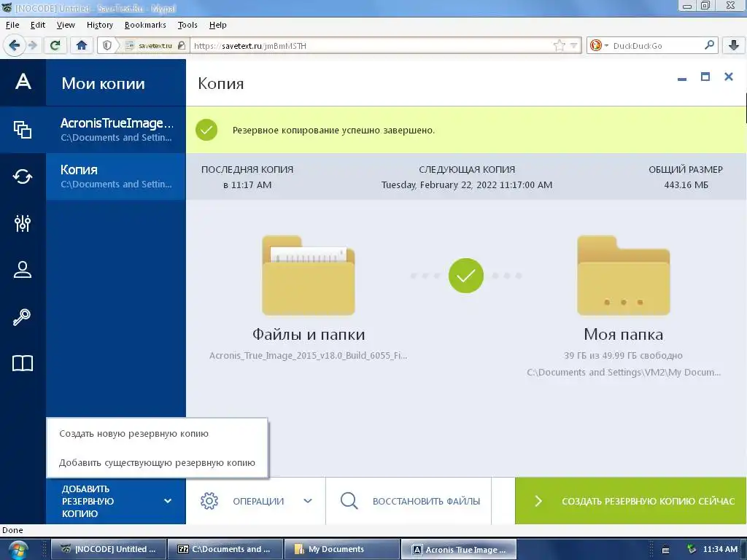Screen dimensions: 747x560
Task: Click the Мои копии header
Action: 103,83
